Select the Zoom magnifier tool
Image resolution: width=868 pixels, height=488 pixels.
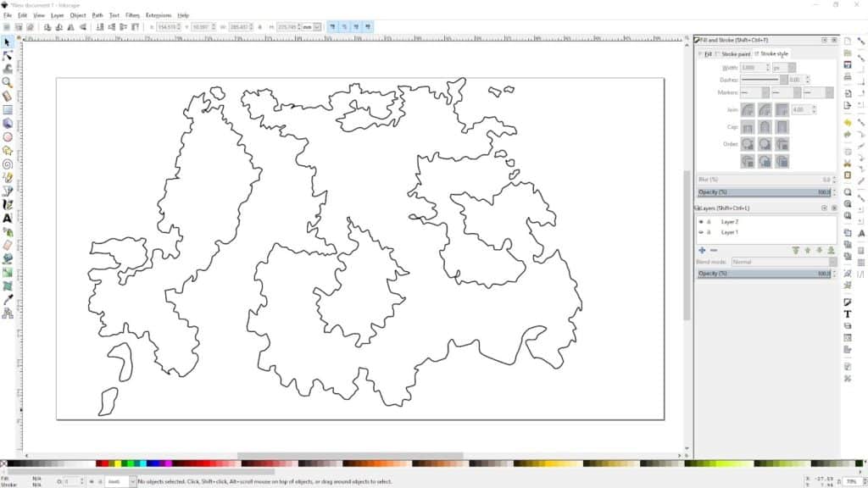pyautogui.click(x=7, y=82)
